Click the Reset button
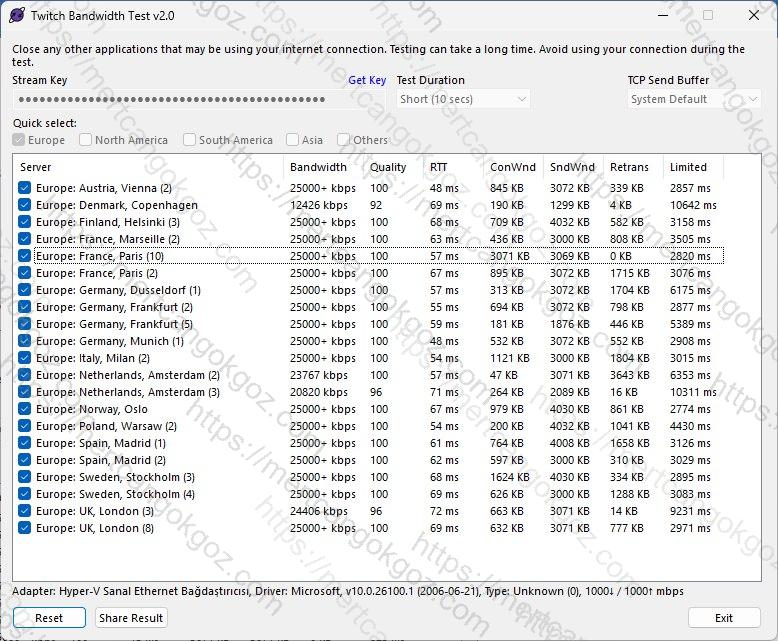This screenshot has width=778, height=641. pyautogui.click(x=49, y=618)
